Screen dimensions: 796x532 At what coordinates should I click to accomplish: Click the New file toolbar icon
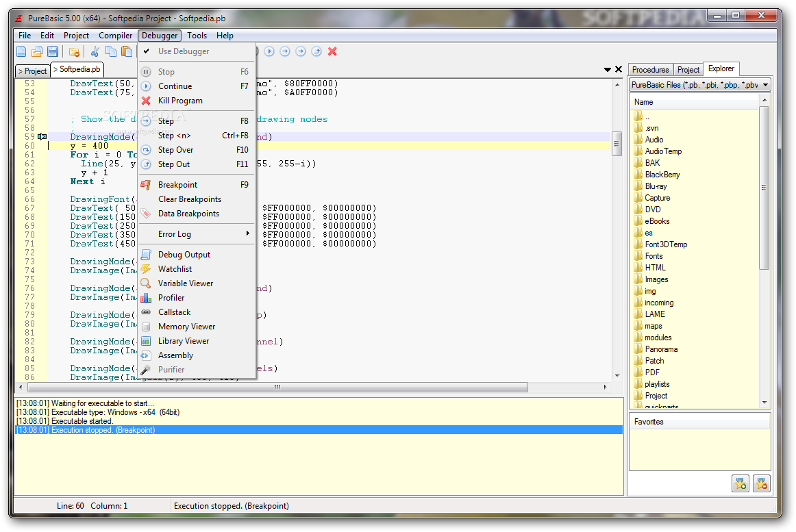[21, 51]
